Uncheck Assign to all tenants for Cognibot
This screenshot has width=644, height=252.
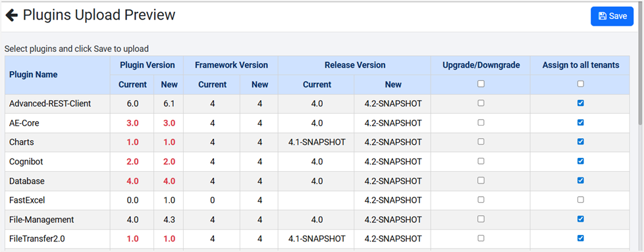pyautogui.click(x=580, y=161)
